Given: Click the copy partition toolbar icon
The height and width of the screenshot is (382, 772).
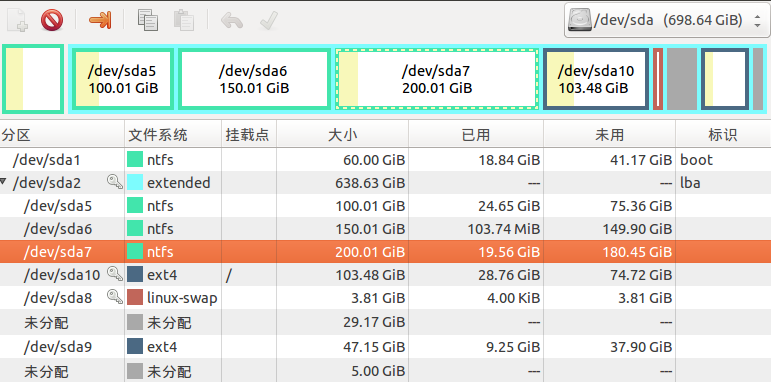Looking at the screenshot, I should coord(148,21).
